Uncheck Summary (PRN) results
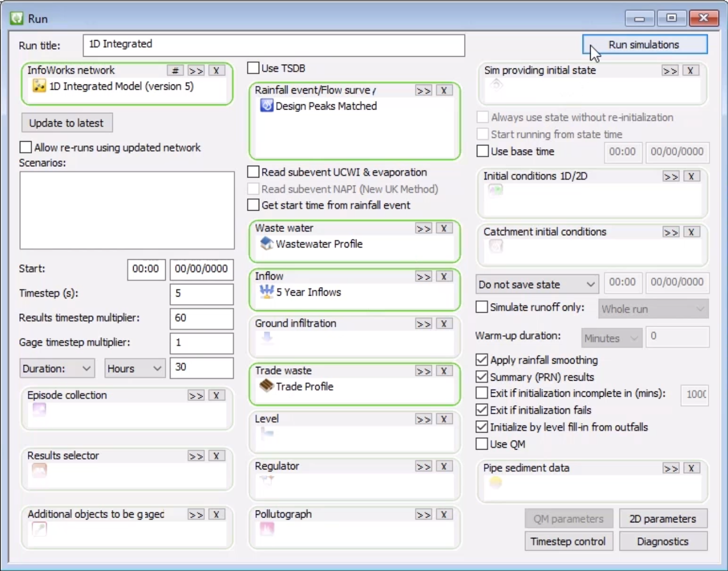 click(x=482, y=377)
